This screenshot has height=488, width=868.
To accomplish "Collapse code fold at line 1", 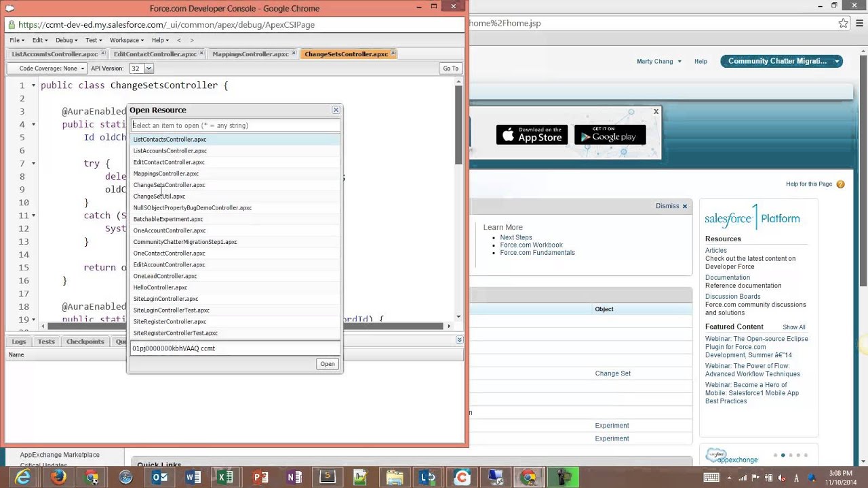I will [x=33, y=85].
